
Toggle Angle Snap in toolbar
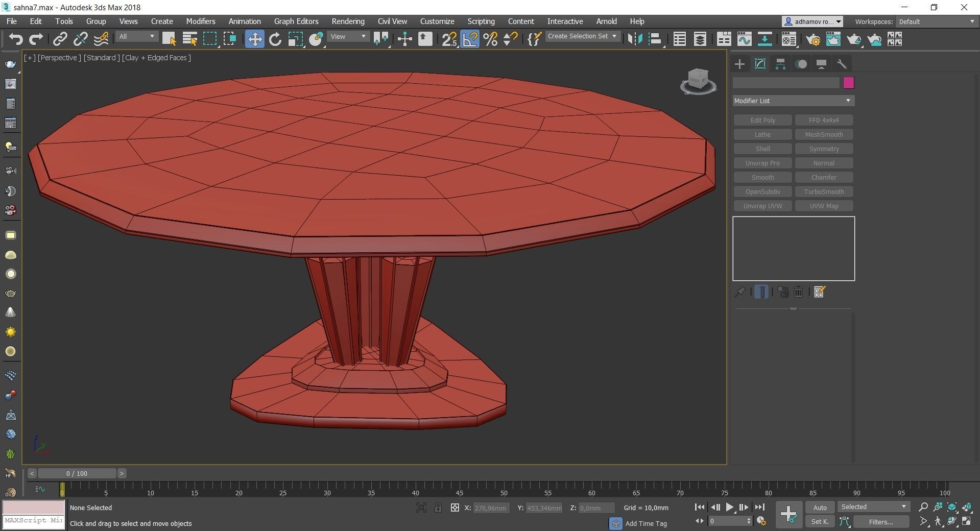(470, 39)
